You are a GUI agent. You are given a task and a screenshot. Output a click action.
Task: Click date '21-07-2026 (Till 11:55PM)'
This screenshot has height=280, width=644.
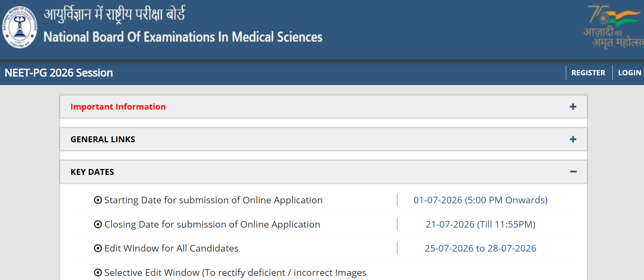(x=480, y=224)
